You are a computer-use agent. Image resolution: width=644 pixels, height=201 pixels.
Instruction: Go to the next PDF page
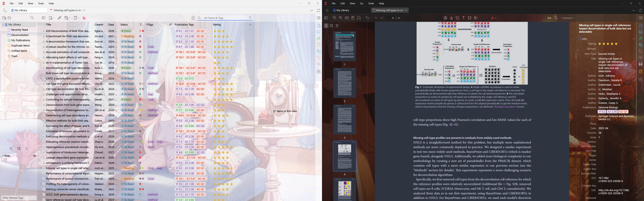[x=382, y=18]
